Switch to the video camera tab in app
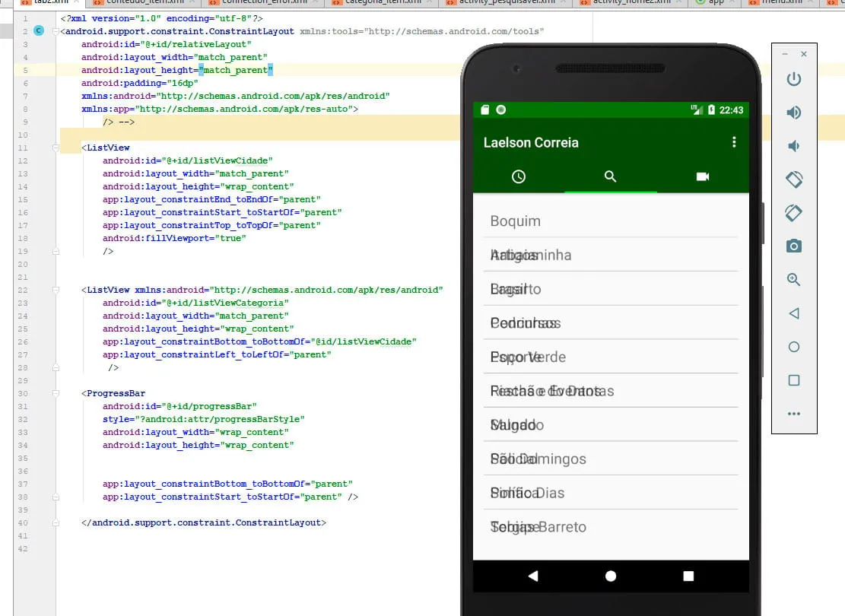The width and height of the screenshot is (845, 616). tap(702, 176)
